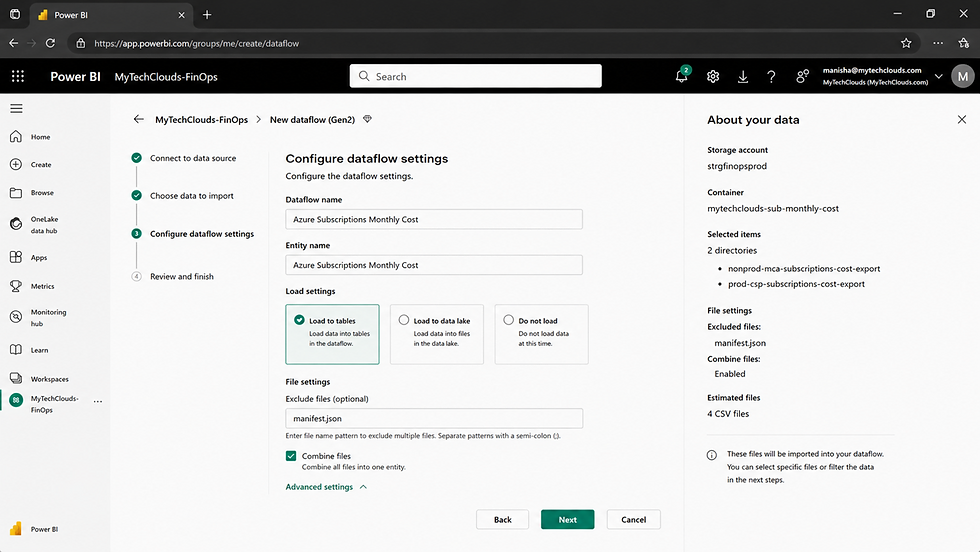Click the browser address bar URL
980x552 pixels.
196,43
